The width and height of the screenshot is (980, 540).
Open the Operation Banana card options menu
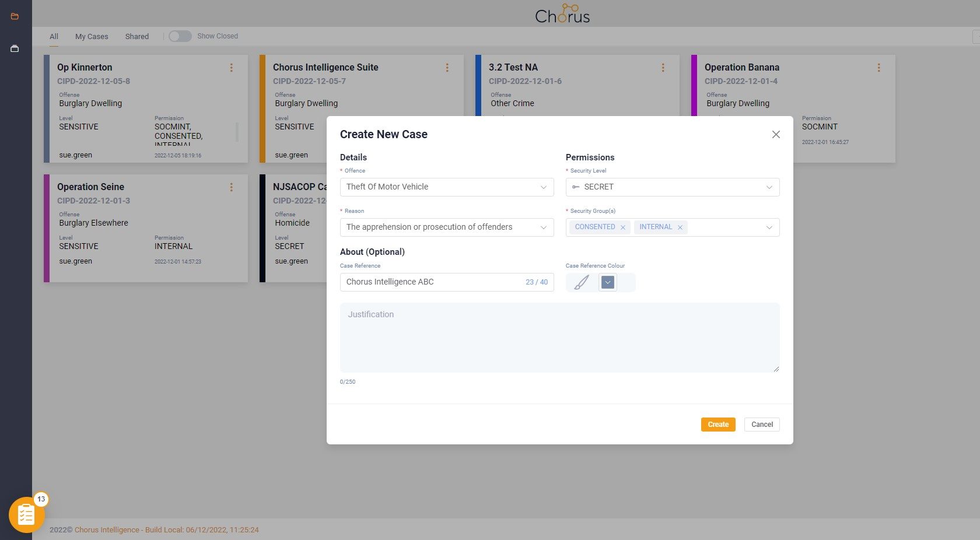[878, 68]
